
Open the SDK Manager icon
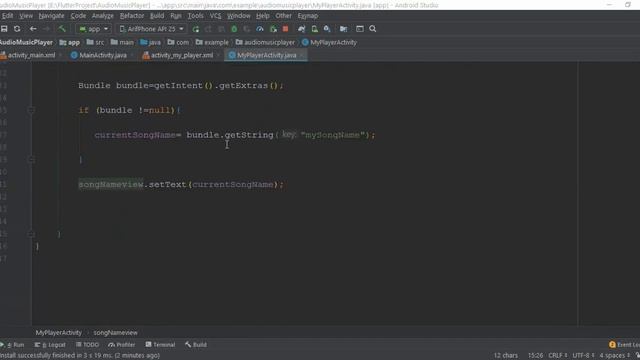(x=327, y=29)
